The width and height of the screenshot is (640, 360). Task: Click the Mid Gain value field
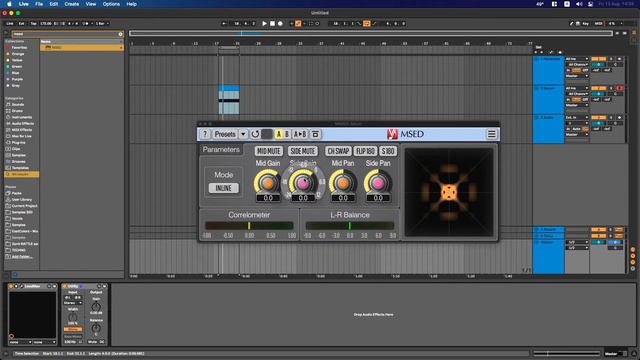(268, 198)
